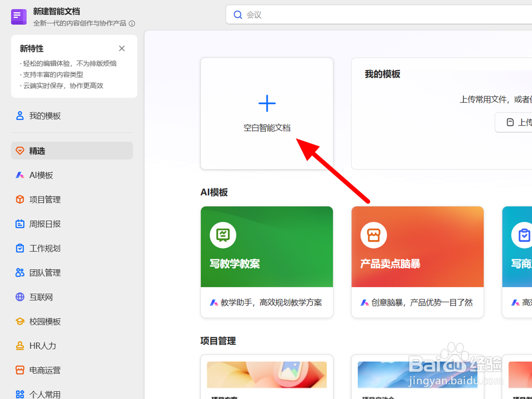Click 创意脑暴，产品优势一目了然 description

point(422,302)
